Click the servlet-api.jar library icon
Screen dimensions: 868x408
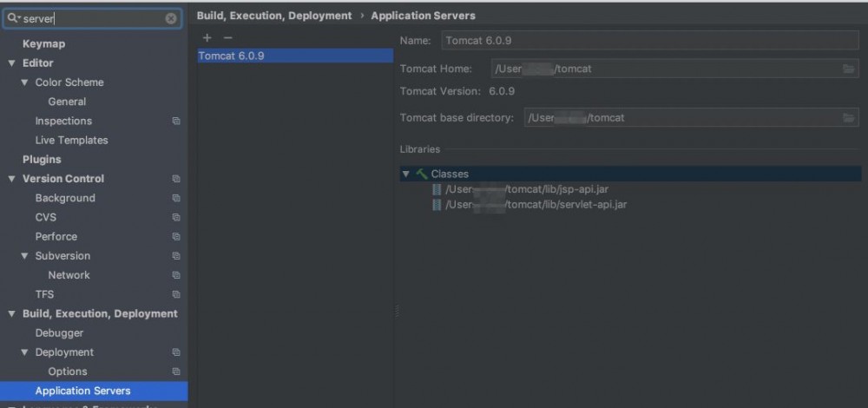[x=437, y=205]
